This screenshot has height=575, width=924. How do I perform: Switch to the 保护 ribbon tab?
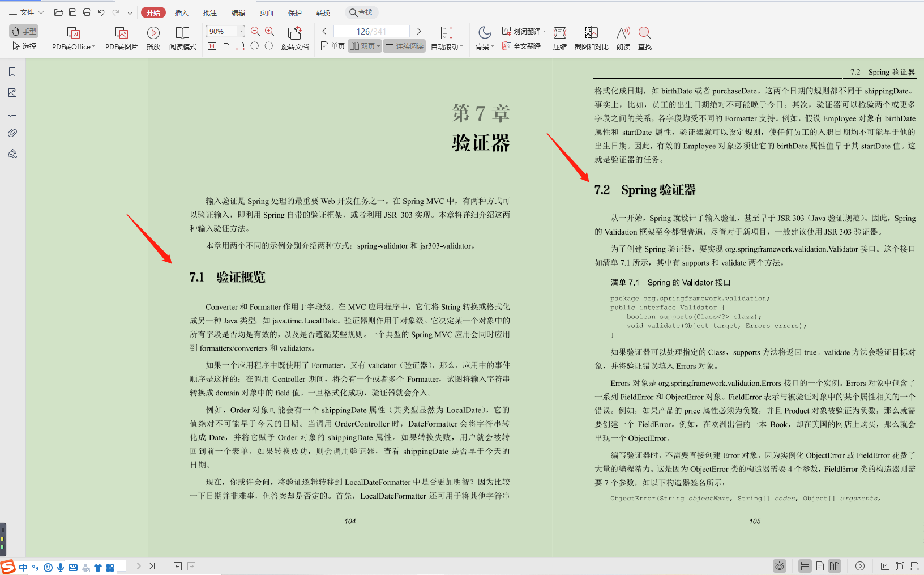click(x=295, y=12)
